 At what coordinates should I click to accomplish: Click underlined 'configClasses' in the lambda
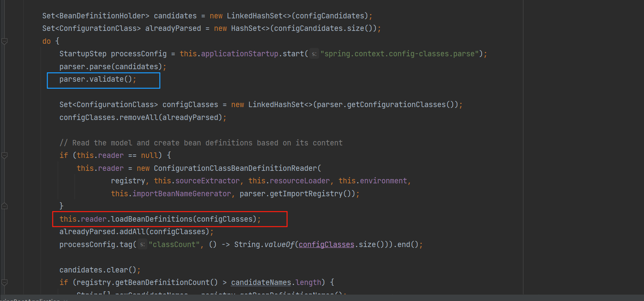(x=326, y=245)
